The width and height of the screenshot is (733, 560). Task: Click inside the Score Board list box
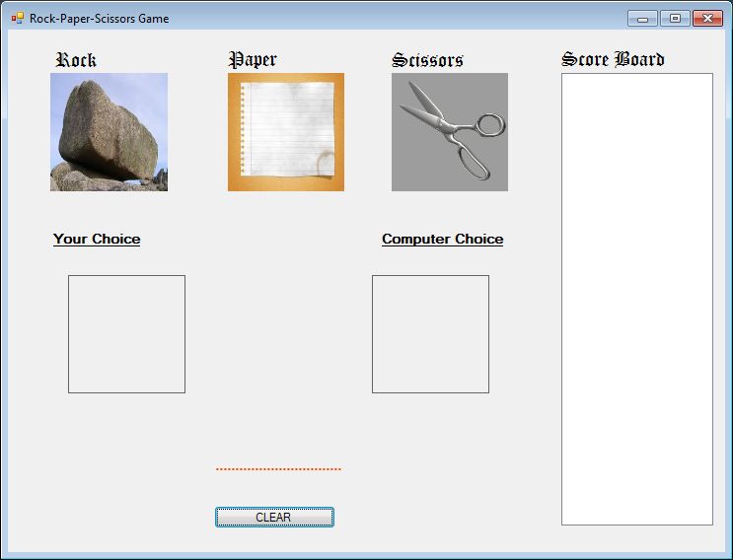pyautogui.click(x=637, y=299)
